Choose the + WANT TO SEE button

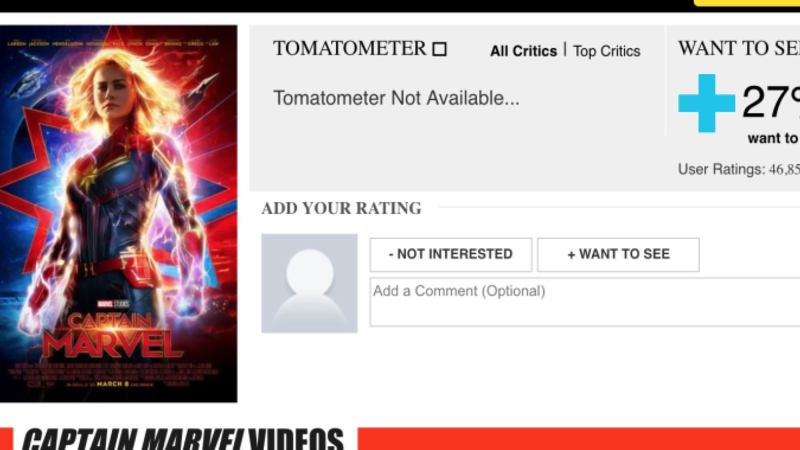pos(618,254)
